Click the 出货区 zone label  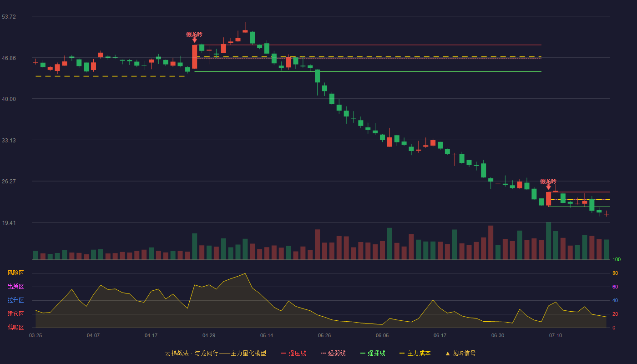15,287
